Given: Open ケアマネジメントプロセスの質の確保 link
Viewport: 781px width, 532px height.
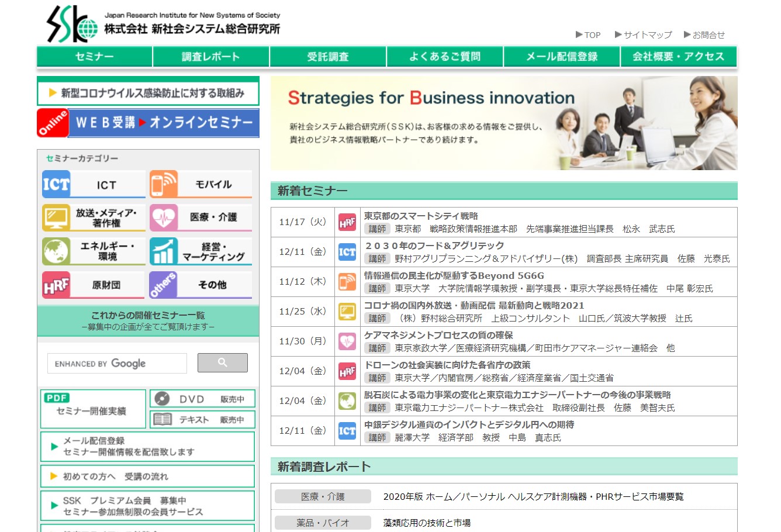Looking at the screenshot, I should (438, 335).
